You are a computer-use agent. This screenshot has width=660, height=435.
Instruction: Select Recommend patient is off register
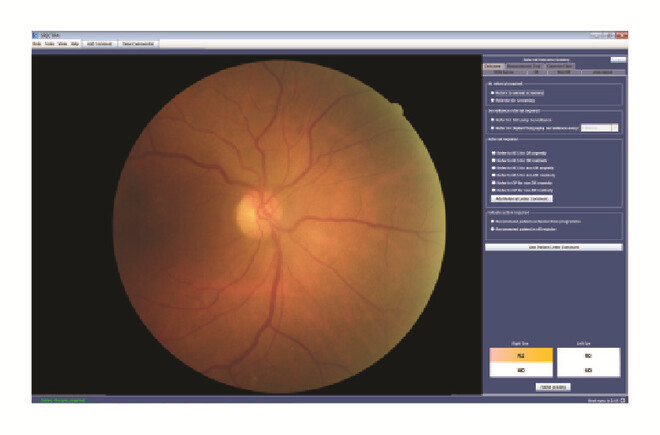click(x=492, y=230)
